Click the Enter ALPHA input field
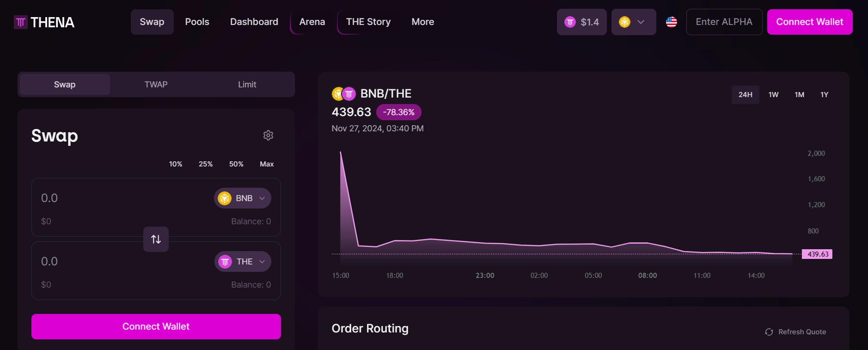Image resolution: width=868 pixels, height=350 pixels. tap(724, 22)
